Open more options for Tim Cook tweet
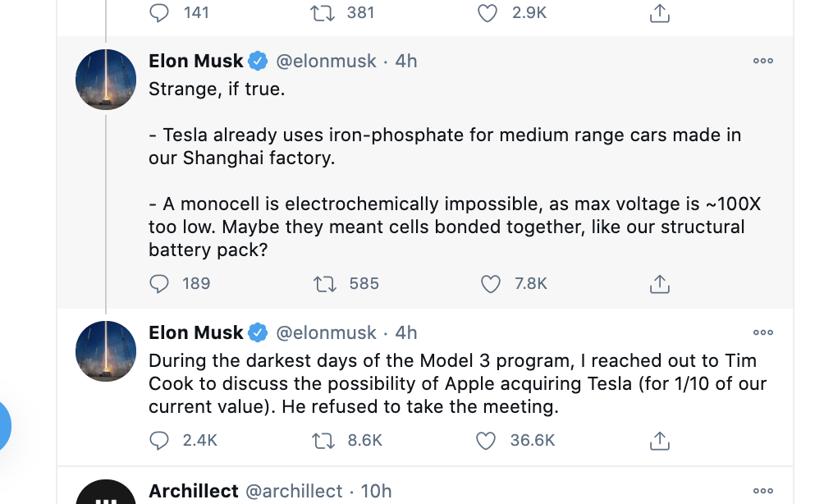Screen dimensions: 824x504 763,332
